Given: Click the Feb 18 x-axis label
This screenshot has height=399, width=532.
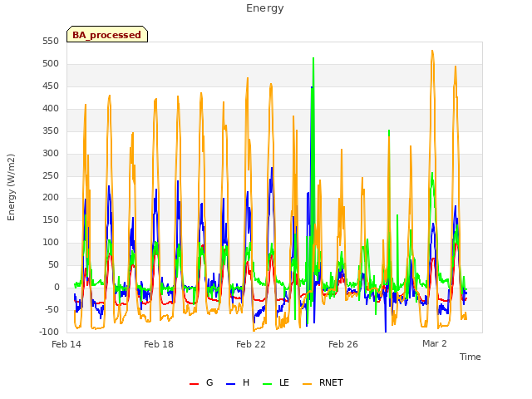Looking at the screenshot, I should [x=159, y=344].
